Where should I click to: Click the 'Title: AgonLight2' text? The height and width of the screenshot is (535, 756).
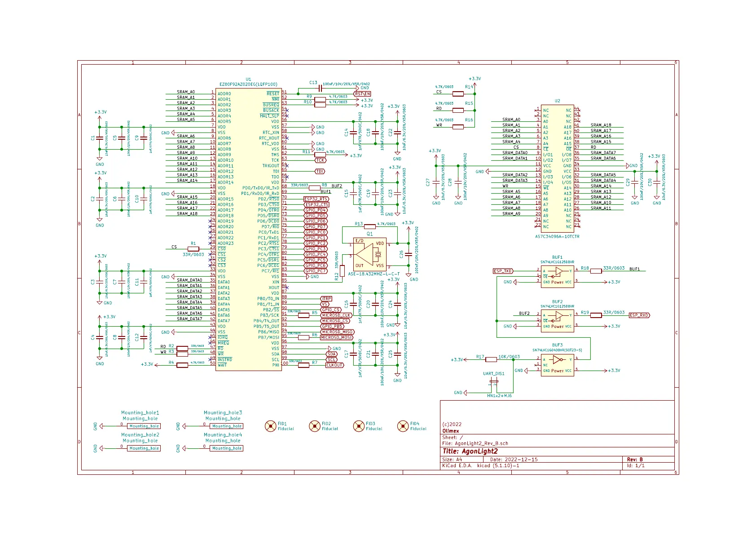[470, 451]
